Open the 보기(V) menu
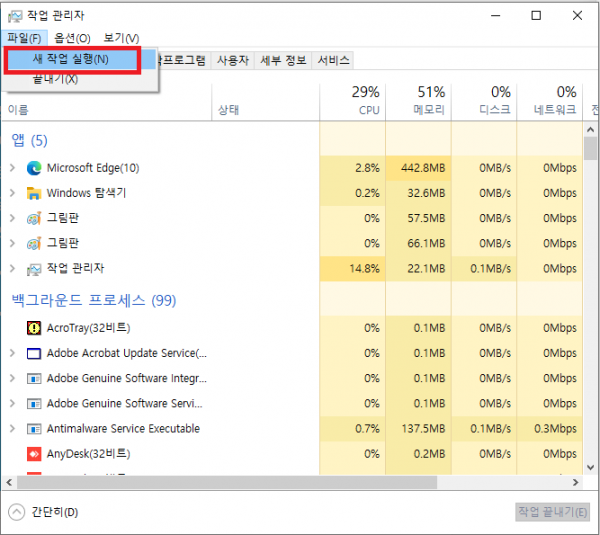600x535 pixels. [121, 38]
